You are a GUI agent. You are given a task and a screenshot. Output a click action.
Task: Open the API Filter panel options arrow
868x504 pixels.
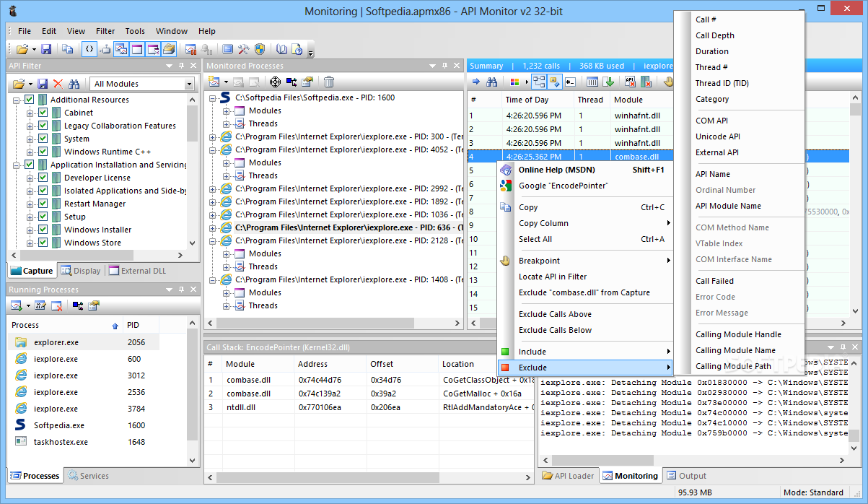click(x=169, y=66)
